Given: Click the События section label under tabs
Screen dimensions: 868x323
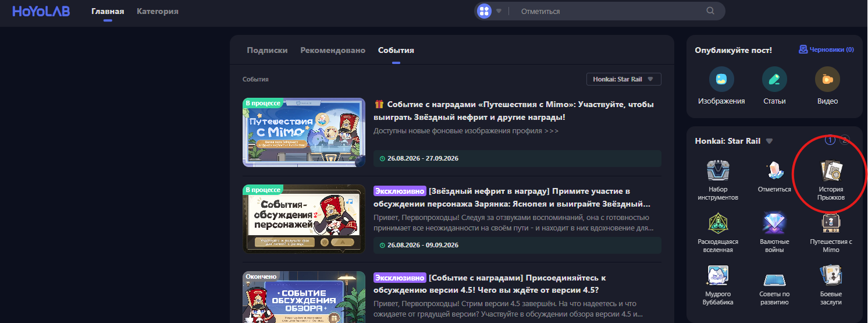Looking at the screenshot, I should (255, 79).
